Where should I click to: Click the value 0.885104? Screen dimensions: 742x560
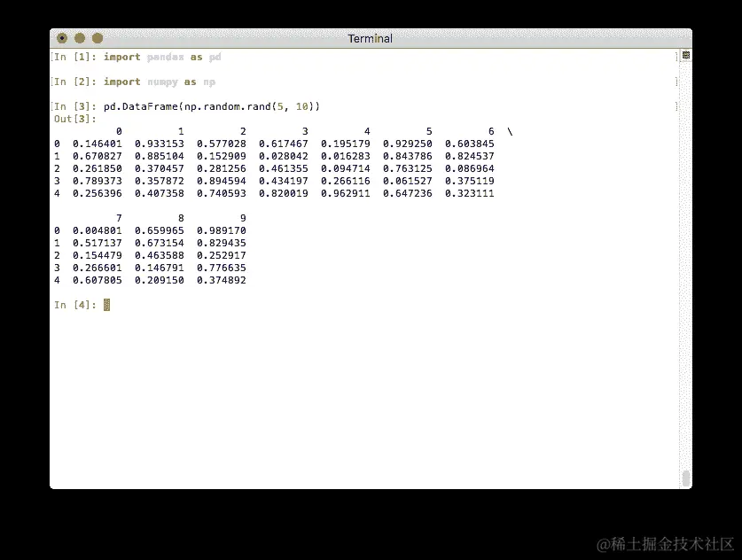pos(159,156)
